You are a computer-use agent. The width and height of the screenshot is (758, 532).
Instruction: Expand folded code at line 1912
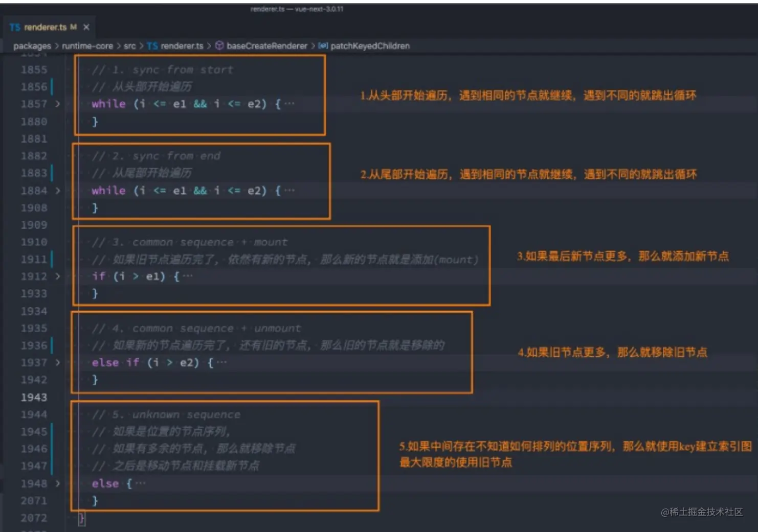pyautogui.click(x=57, y=276)
